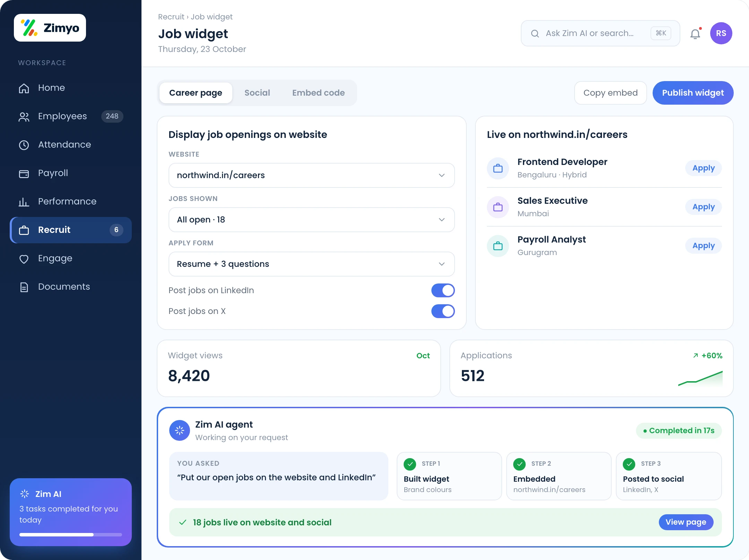Apply to Frontend Developer job
The height and width of the screenshot is (560, 749).
(x=703, y=168)
